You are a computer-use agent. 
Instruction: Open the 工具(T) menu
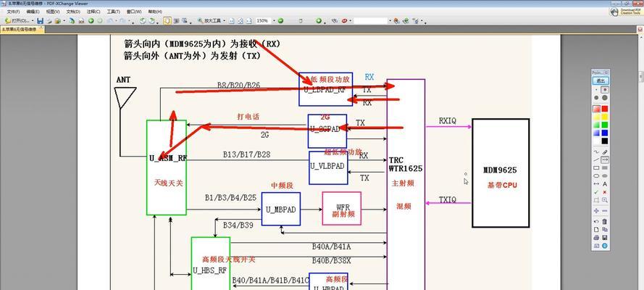pyautogui.click(x=113, y=12)
